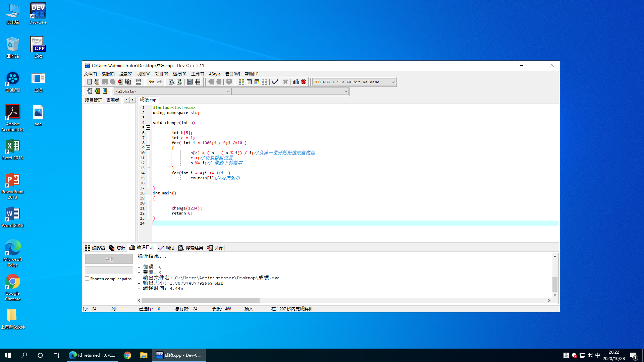This screenshot has height=362, width=644.
Task: Click the open file toolbar icon
Action: pyautogui.click(x=97, y=82)
